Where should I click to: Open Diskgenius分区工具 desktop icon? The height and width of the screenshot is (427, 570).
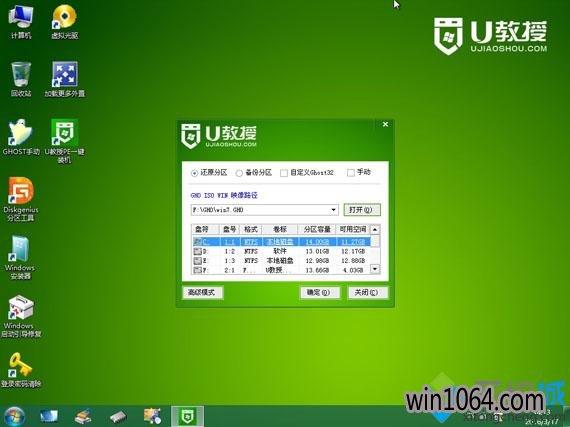(21, 199)
